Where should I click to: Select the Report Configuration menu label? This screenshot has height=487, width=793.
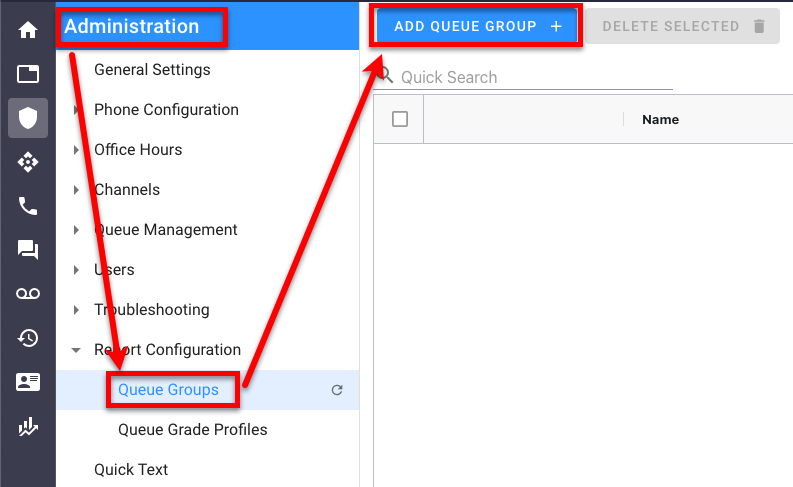(x=167, y=349)
